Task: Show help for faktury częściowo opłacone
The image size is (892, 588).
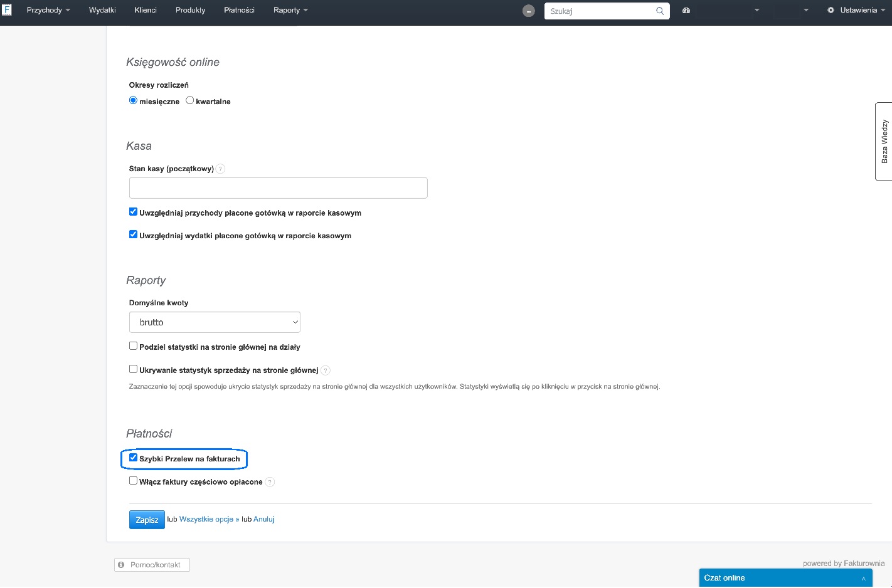Action: (x=270, y=482)
